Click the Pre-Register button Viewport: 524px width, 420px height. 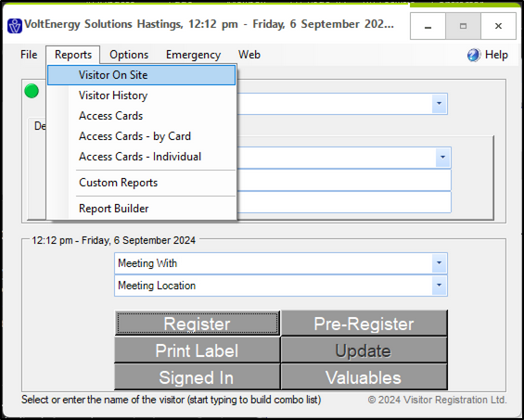click(364, 324)
